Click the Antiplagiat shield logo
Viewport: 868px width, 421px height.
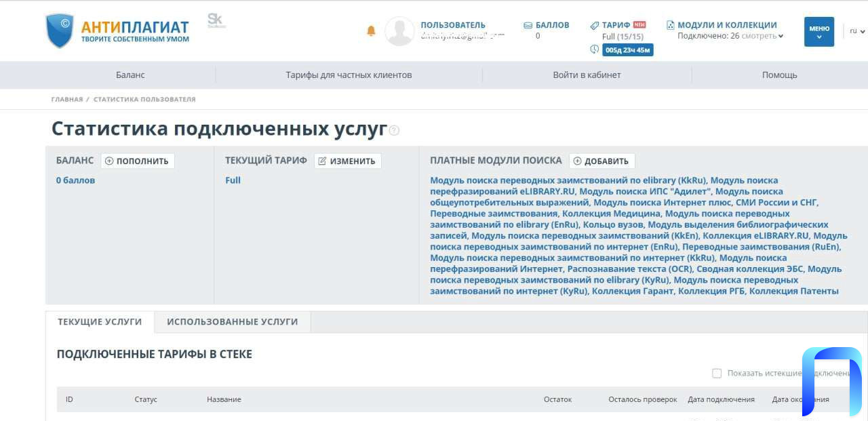click(60, 31)
